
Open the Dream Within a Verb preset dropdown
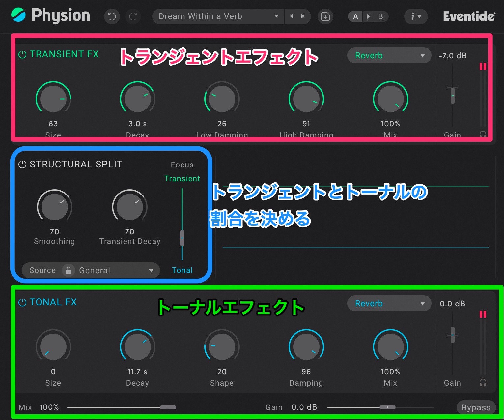click(x=218, y=16)
